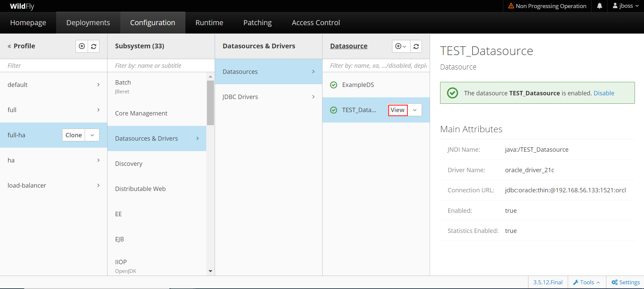Refresh the Datasource column

[x=416, y=46]
